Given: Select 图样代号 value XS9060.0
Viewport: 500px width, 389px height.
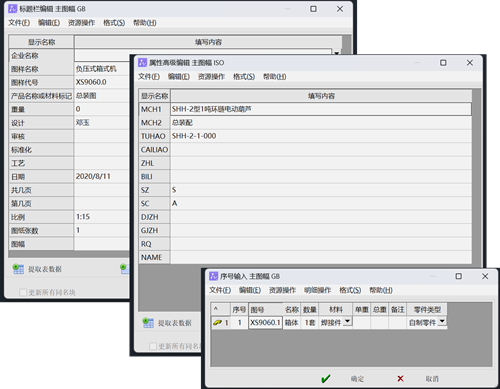Looking at the screenshot, I should (x=91, y=82).
